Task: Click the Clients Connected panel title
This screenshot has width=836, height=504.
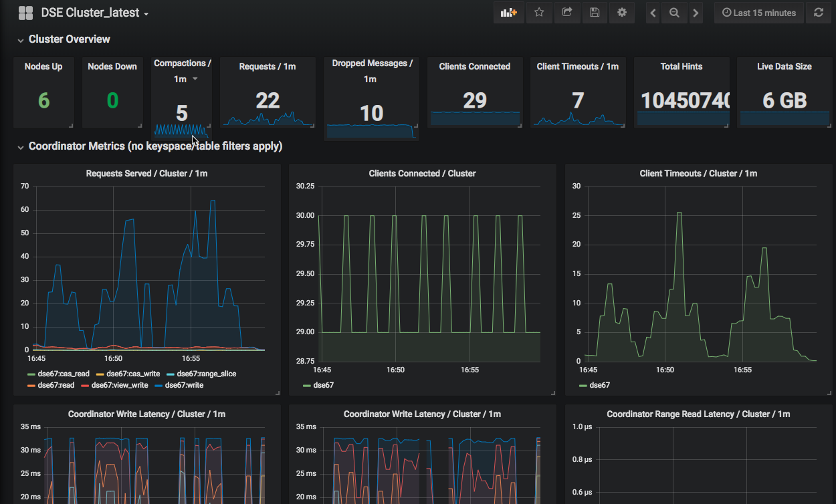Action: click(475, 66)
